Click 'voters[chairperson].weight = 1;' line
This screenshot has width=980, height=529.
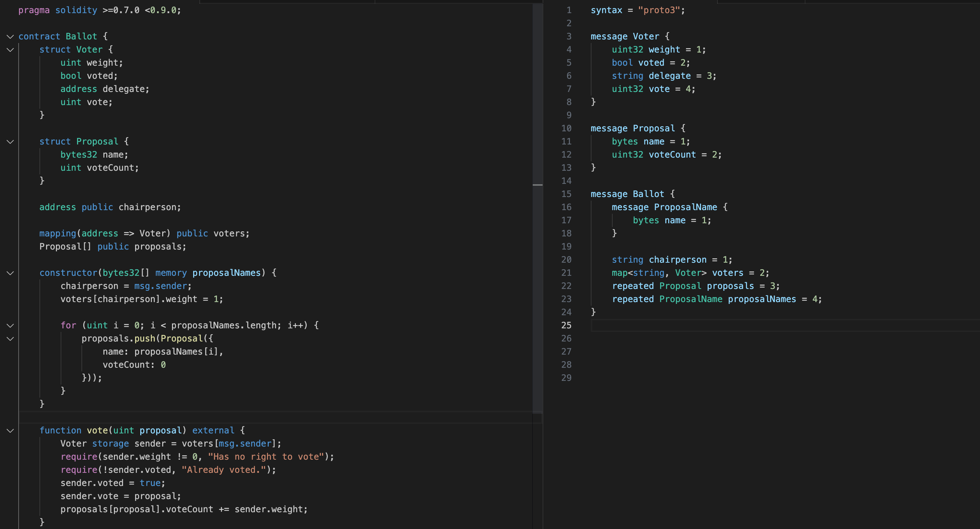142,299
